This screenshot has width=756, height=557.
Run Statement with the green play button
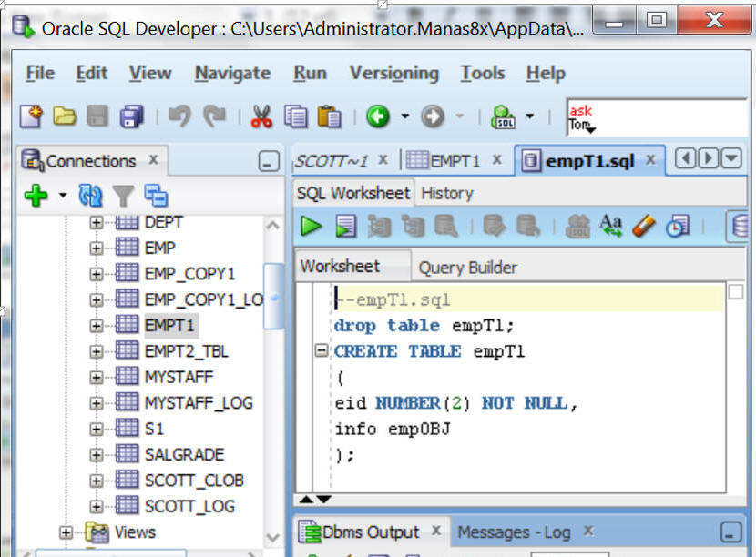[x=311, y=226]
